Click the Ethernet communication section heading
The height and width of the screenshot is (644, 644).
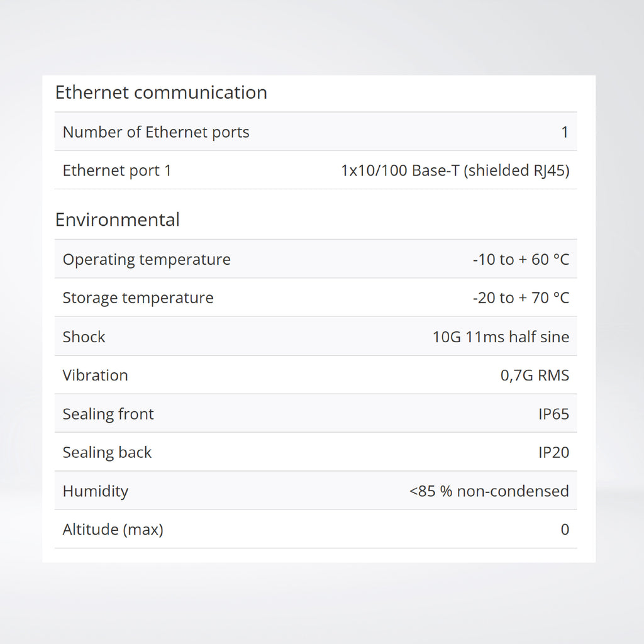pyautogui.click(x=161, y=92)
